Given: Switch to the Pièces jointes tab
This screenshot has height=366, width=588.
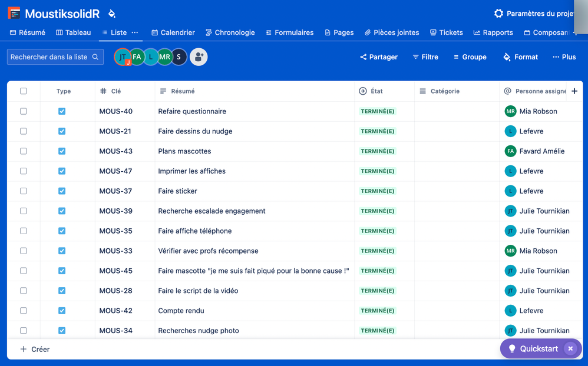Looking at the screenshot, I should (392, 32).
